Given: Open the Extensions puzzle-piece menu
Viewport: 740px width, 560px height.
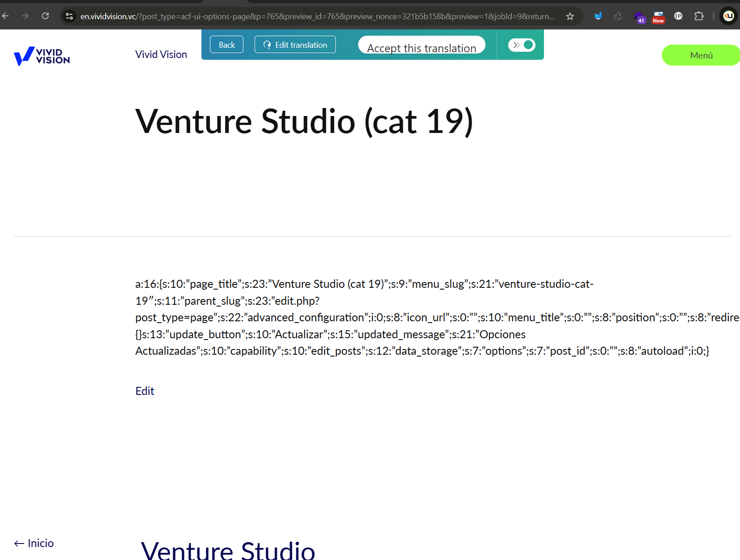Looking at the screenshot, I should coord(699,16).
